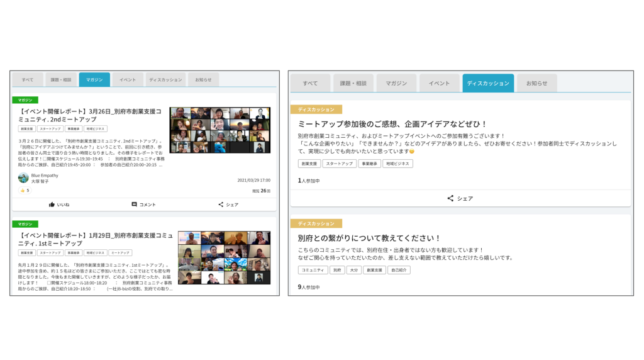Image resolution: width=644 pixels, height=360 pixels.
Task: Click green マガジン label above 3月26日 report
Action: point(25,100)
